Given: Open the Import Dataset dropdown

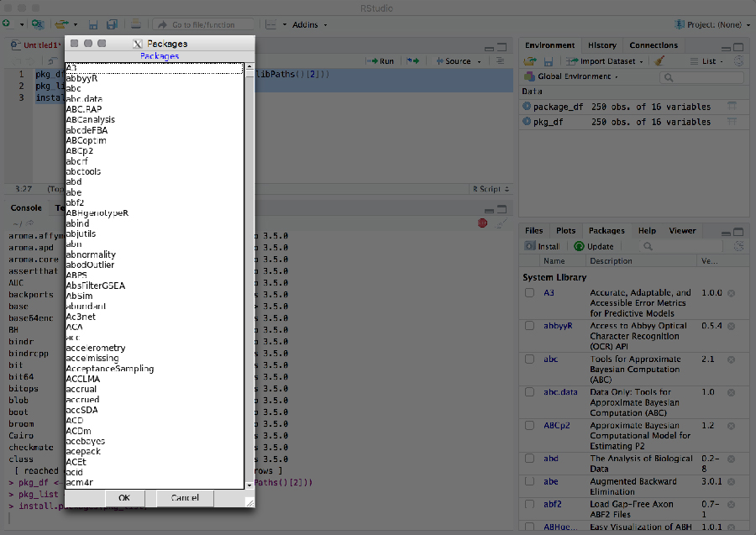Looking at the screenshot, I should pos(605,61).
